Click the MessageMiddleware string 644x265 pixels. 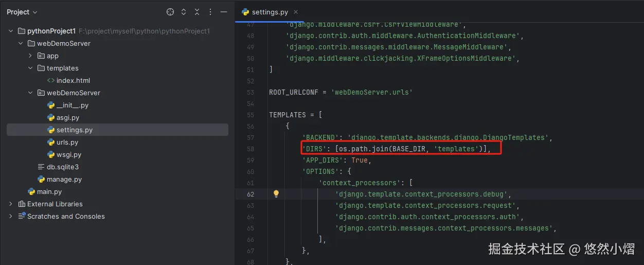(397, 47)
